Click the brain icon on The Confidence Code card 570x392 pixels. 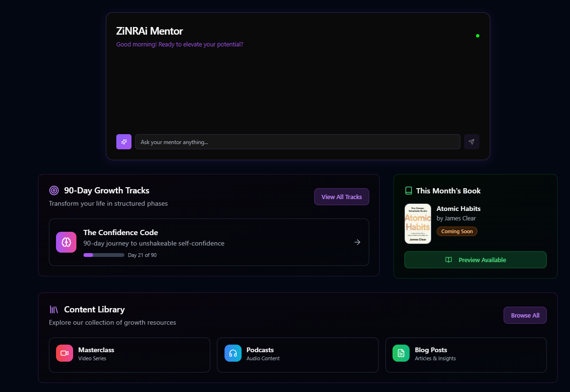tap(66, 242)
